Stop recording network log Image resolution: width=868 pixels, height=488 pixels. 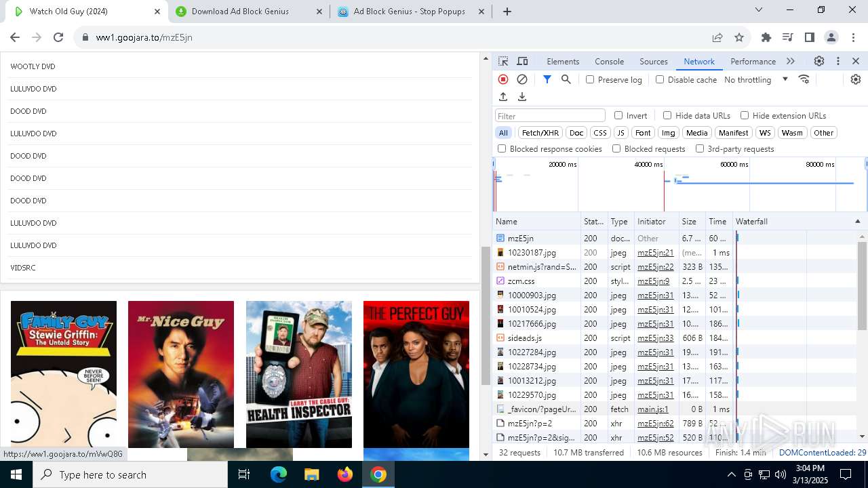point(503,79)
